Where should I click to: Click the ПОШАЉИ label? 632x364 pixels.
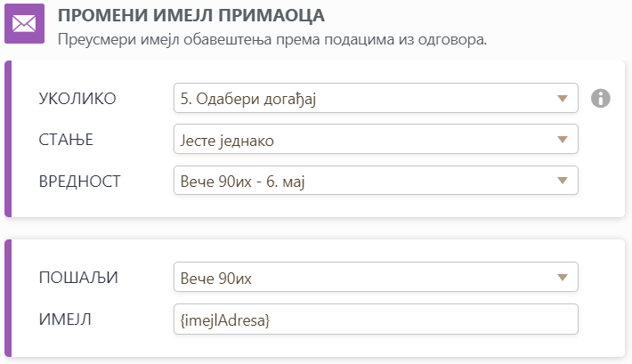pyautogui.click(x=78, y=278)
